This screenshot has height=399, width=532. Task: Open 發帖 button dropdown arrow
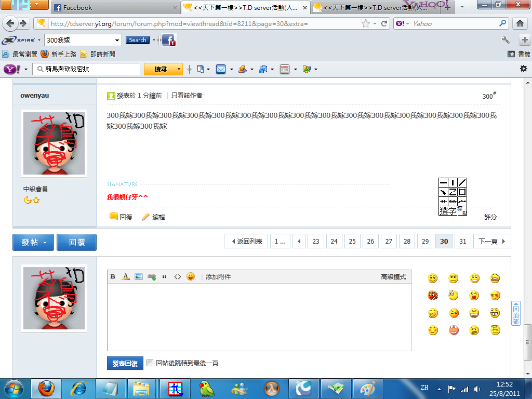45,243
